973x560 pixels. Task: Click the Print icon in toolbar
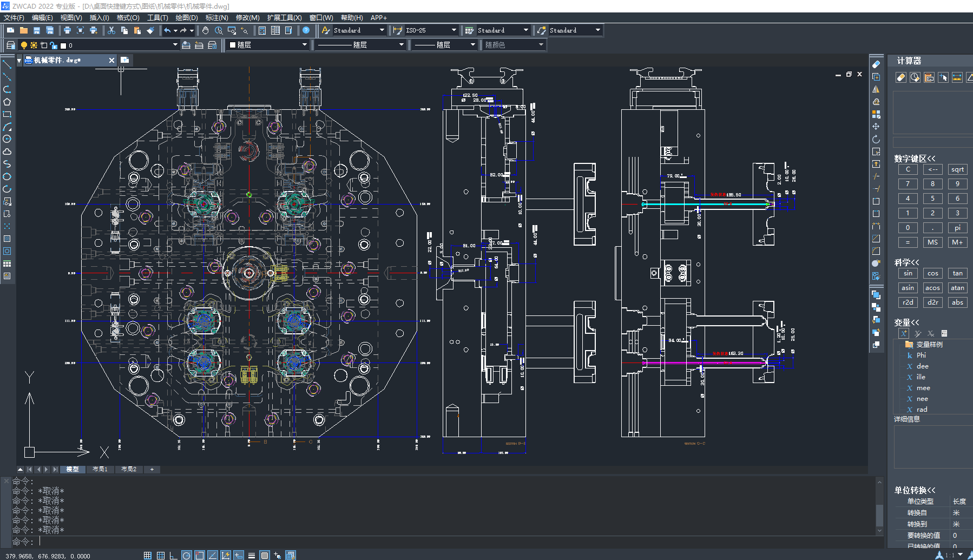pos(67,30)
